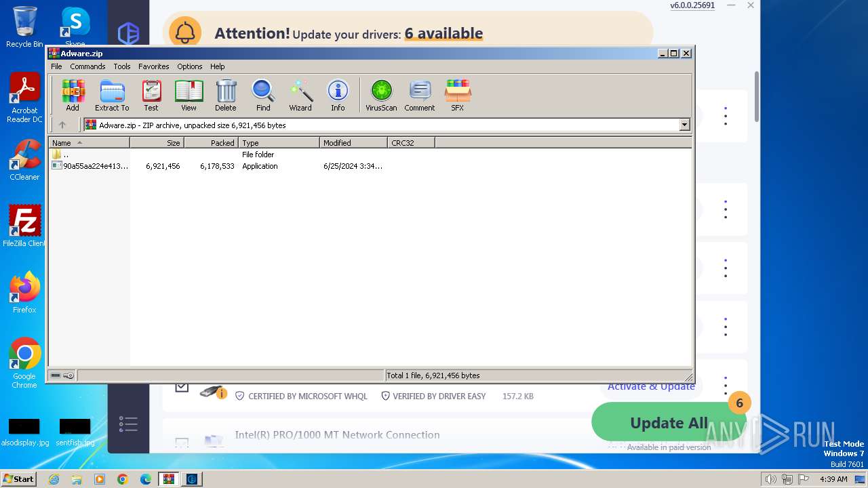Click the Comment toolbar icon
Image resolution: width=868 pixels, height=488 pixels.
tap(420, 96)
